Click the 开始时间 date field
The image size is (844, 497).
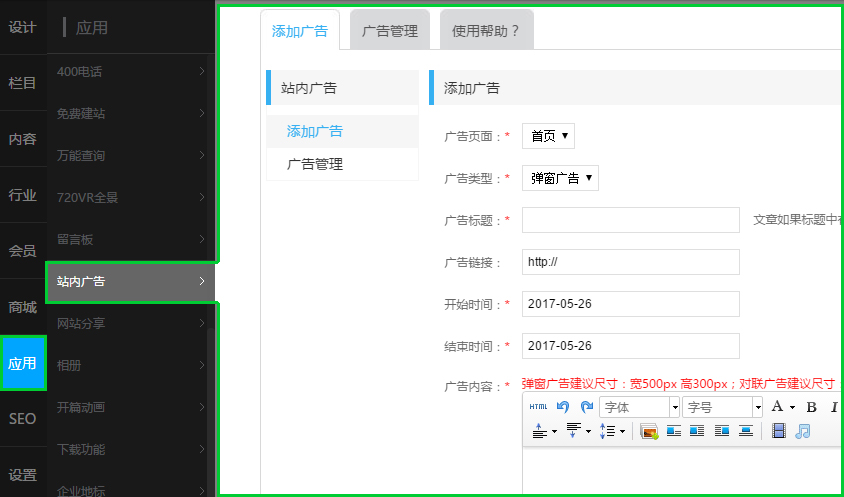(630, 304)
